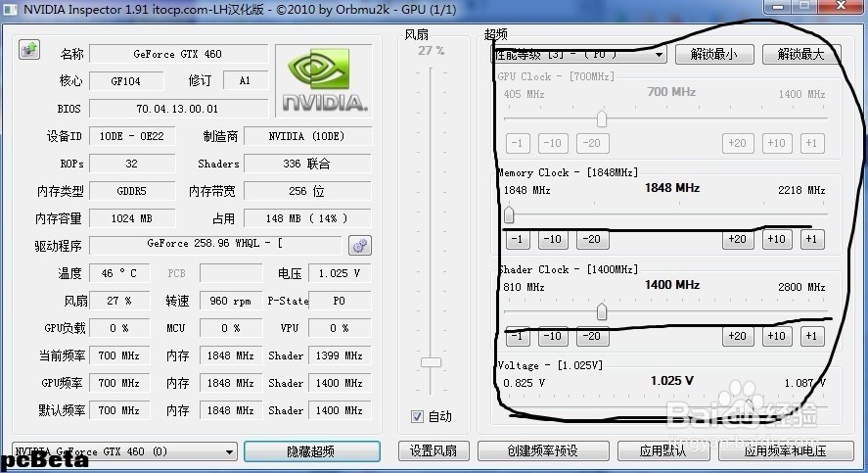This screenshot has height=473, width=868.
Task: Click the 温度 field showing 46 °C
Action: (119, 273)
